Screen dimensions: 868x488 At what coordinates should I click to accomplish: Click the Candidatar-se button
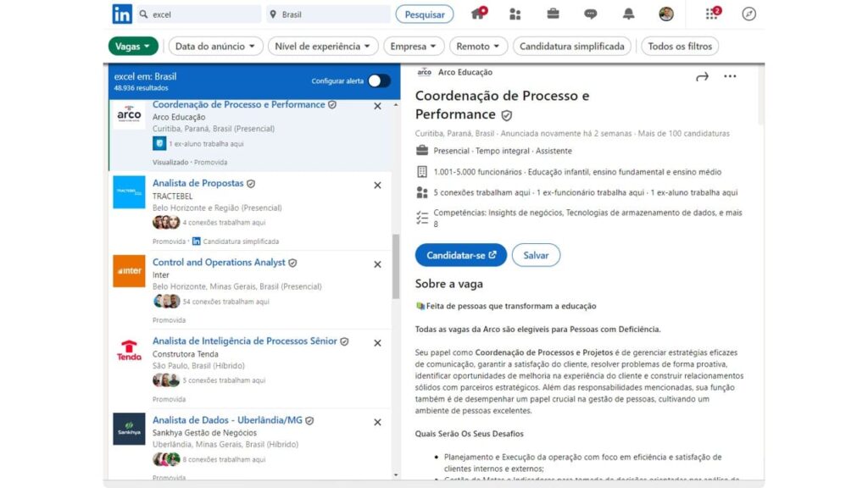click(x=460, y=255)
